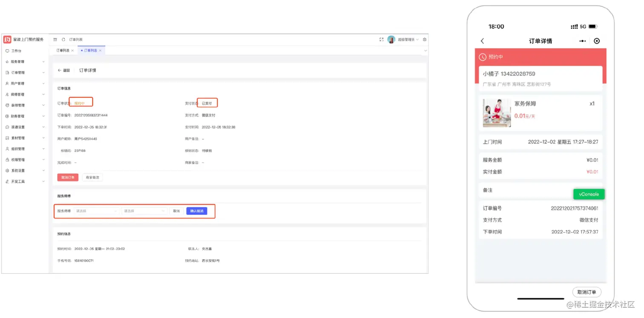Expand the 服务管理 sidebar chevron
Image resolution: width=644 pixels, height=318 pixels.
click(x=43, y=62)
